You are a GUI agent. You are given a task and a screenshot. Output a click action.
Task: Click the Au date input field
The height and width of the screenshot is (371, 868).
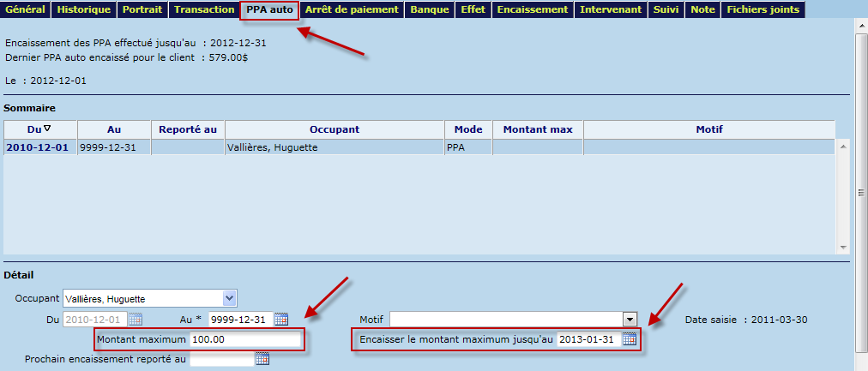[x=240, y=320]
